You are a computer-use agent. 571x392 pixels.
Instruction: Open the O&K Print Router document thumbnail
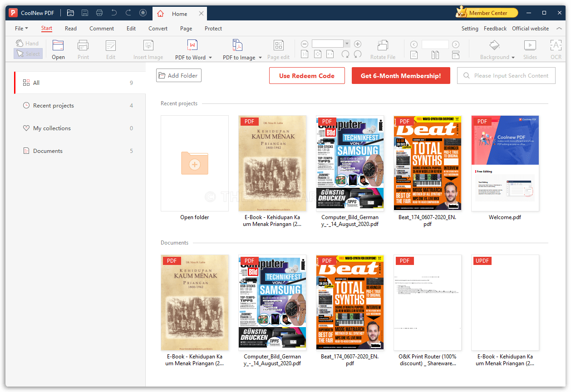point(428,303)
